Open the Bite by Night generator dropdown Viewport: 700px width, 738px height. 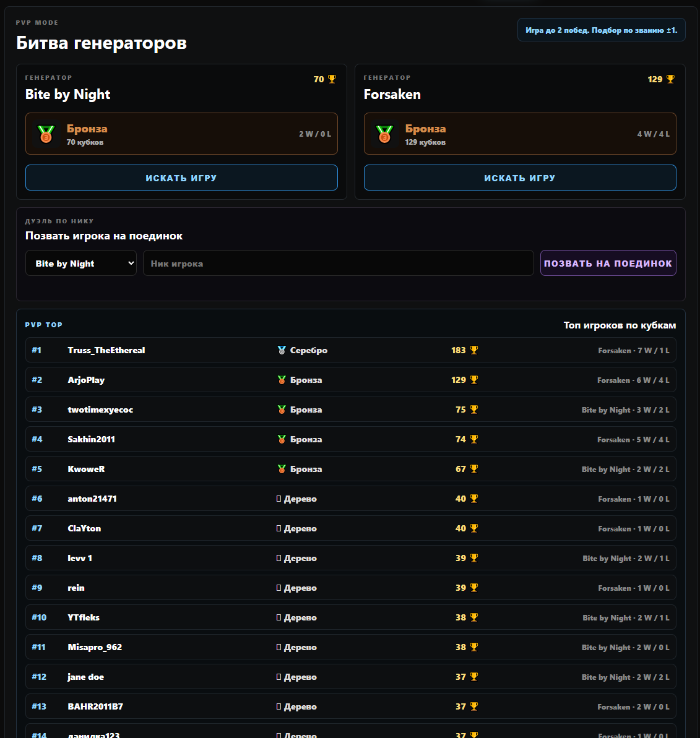pyautogui.click(x=81, y=263)
